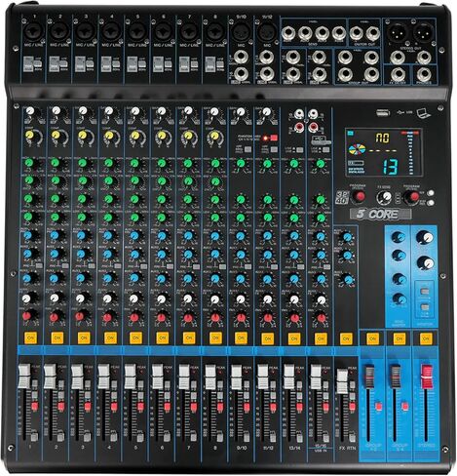Click the USB port icon above display
Screen dimensions: 457x476
point(383,113)
